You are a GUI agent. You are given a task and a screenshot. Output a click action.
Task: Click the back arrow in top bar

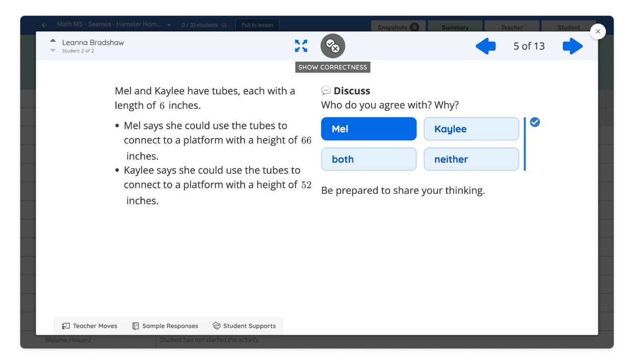(44, 25)
